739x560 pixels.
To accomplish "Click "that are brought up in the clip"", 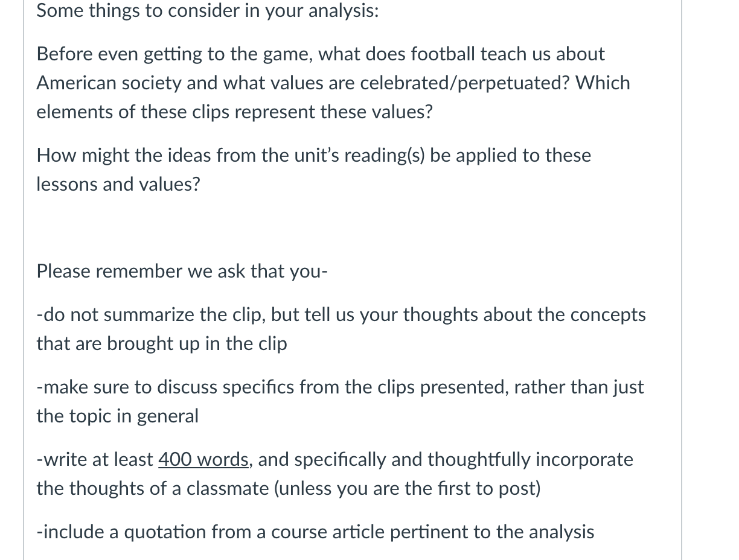I will pos(162,343).
